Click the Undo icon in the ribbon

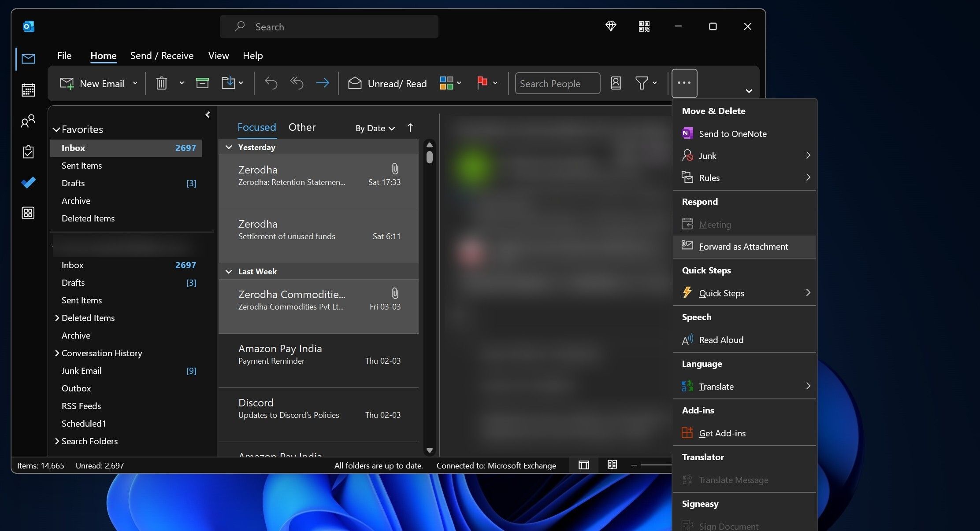(x=271, y=83)
